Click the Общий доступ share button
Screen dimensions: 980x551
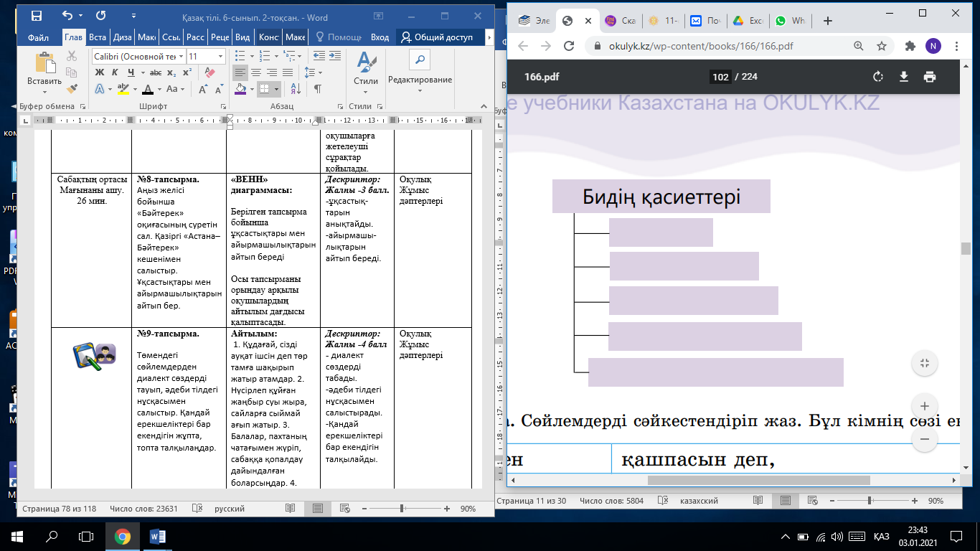(438, 37)
